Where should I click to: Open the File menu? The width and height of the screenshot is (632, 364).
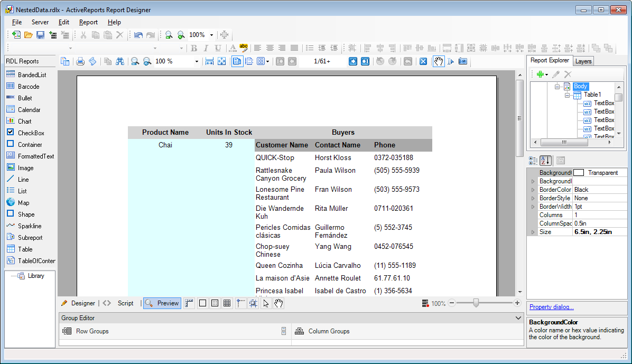coord(17,22)
